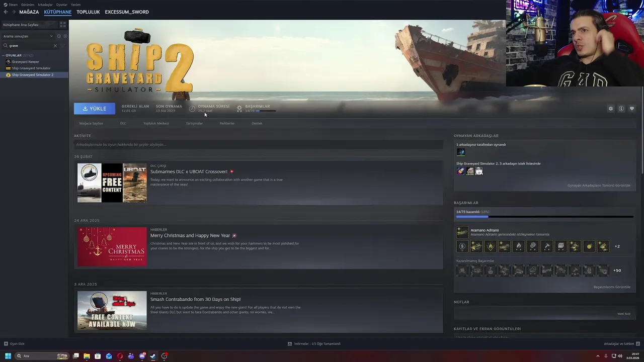Open advanced filter options beside search box
Viewport: 644px width, 362px height.
62,46
